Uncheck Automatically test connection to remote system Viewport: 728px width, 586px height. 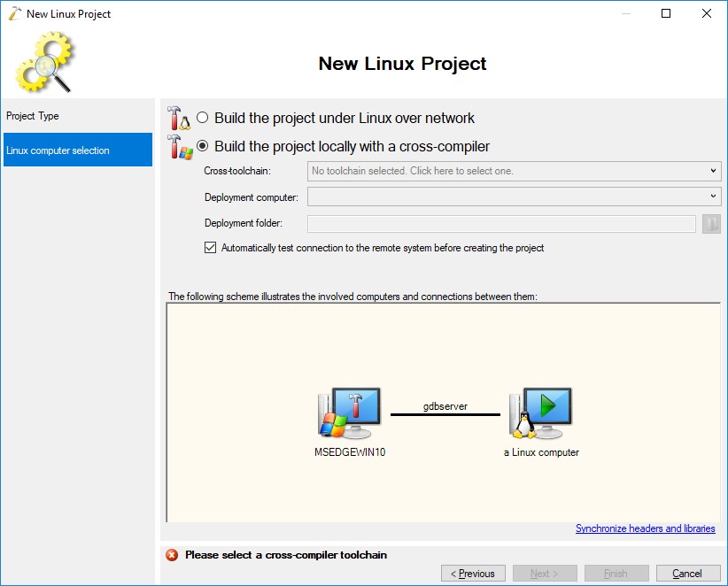pyautogui.click(x=210, y=248)
